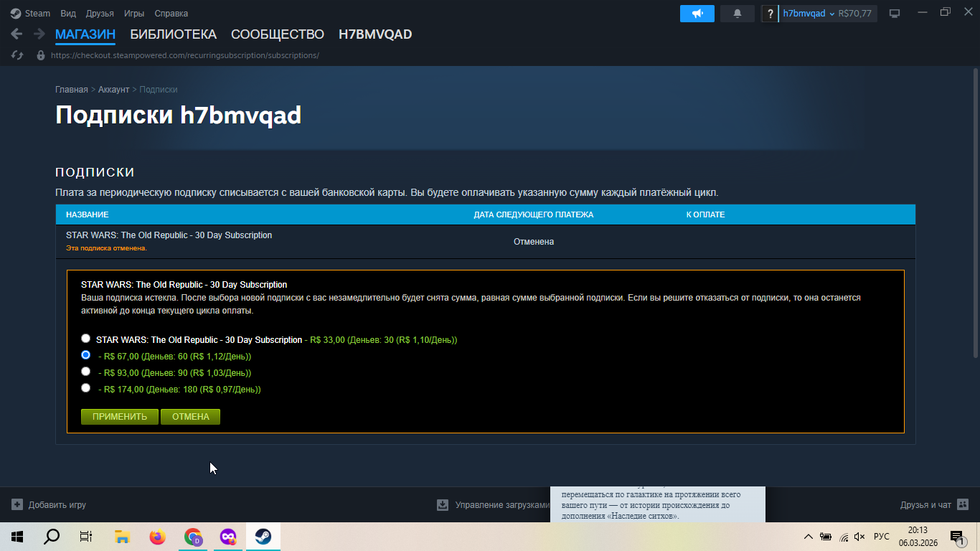Click Управление загрузками label
Screen dimensions: 980x551
coord(502,505)
